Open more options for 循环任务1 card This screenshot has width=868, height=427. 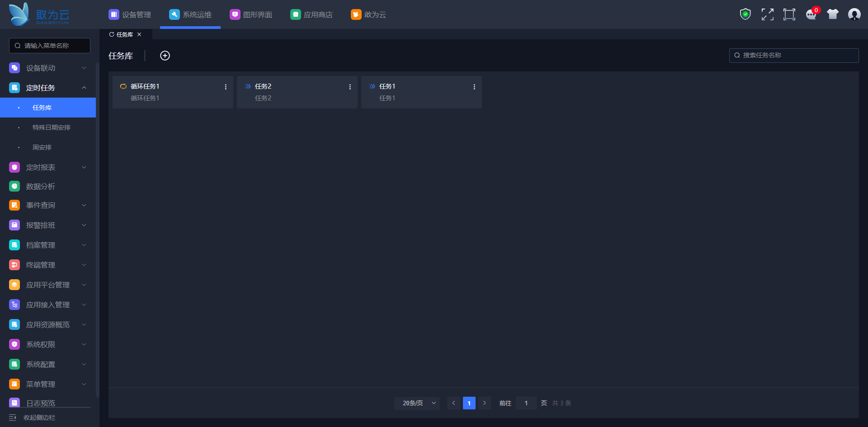click(226, 87)
